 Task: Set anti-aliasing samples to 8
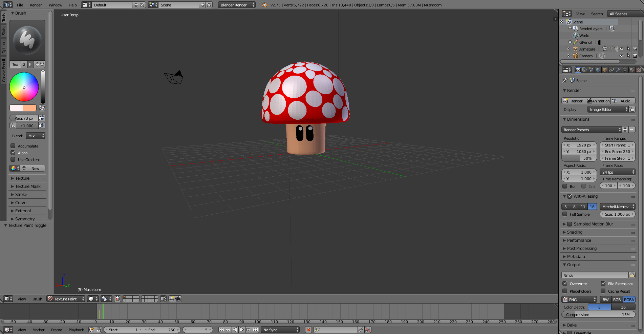click(x=574, y=207)
